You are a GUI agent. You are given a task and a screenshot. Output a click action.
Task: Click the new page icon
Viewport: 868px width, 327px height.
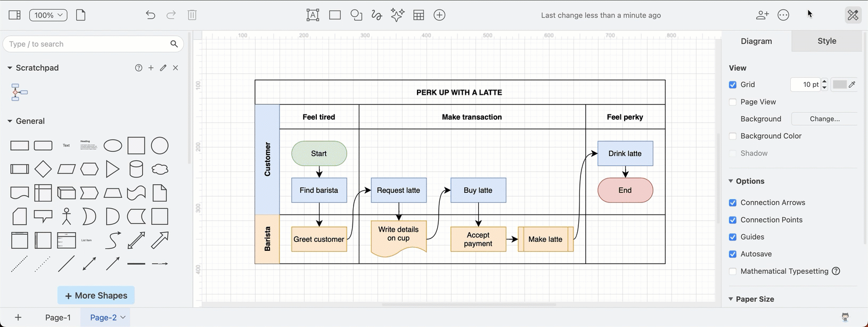click(81, 15)
